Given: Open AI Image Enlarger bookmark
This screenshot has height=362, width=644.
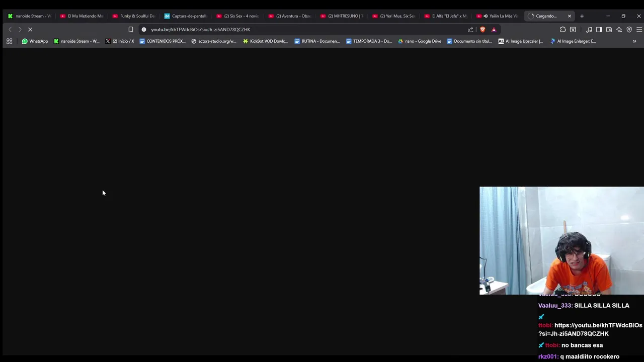Looking at the screenshot, I should pyautogui.click(x=573, y=41).
